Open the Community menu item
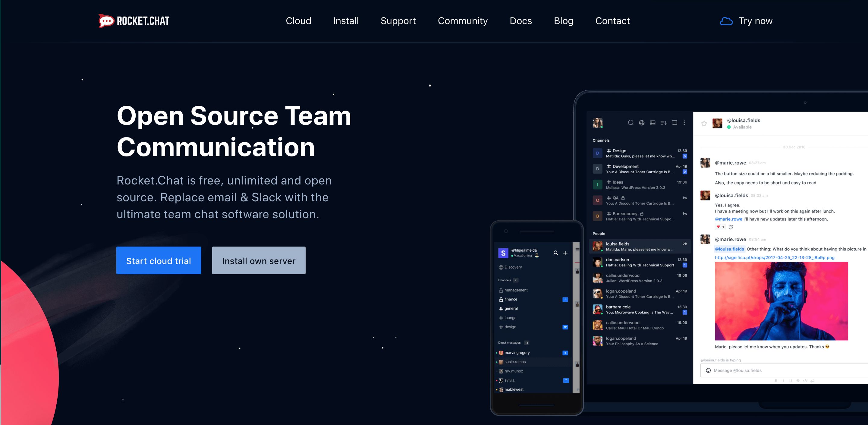Viewport: 868px width, 425px height. pyautogui.click(x=462, y=21)
